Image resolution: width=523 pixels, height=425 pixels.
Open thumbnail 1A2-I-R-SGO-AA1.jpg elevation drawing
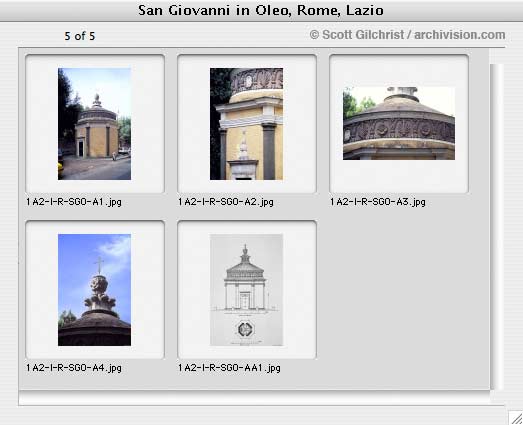[246, 290]
